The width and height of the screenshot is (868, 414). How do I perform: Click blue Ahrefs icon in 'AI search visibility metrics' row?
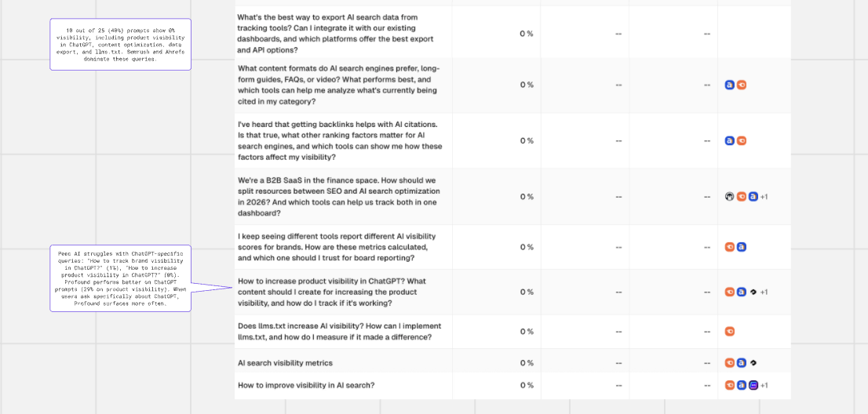coord(742,363)
